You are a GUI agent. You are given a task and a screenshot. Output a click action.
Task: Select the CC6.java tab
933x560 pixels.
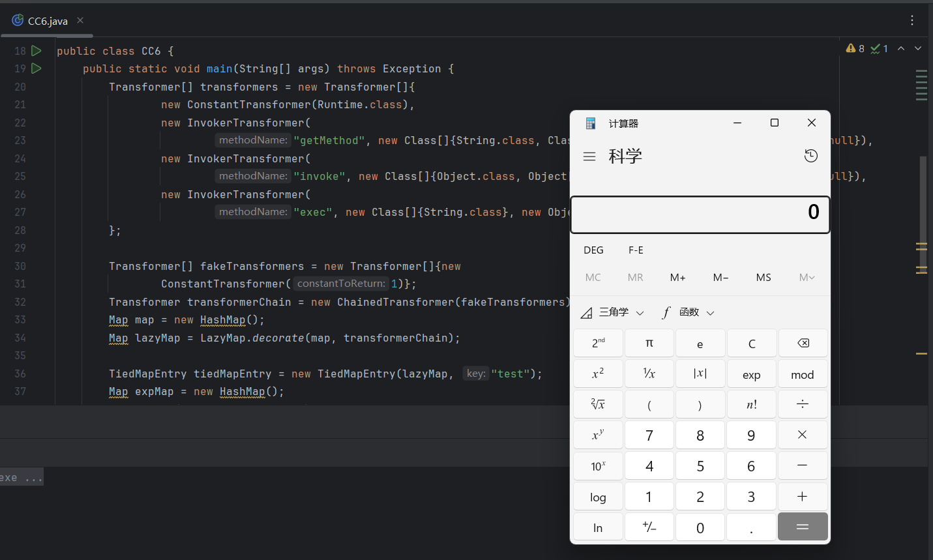pos(48,21)
